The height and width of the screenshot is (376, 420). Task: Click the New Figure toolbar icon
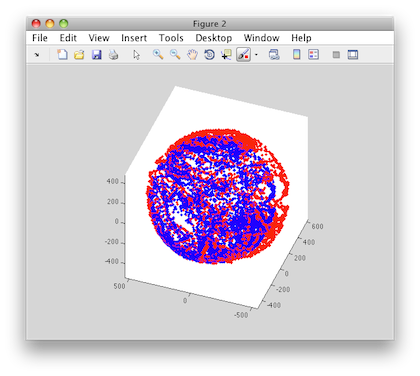[x=62, y=54]
